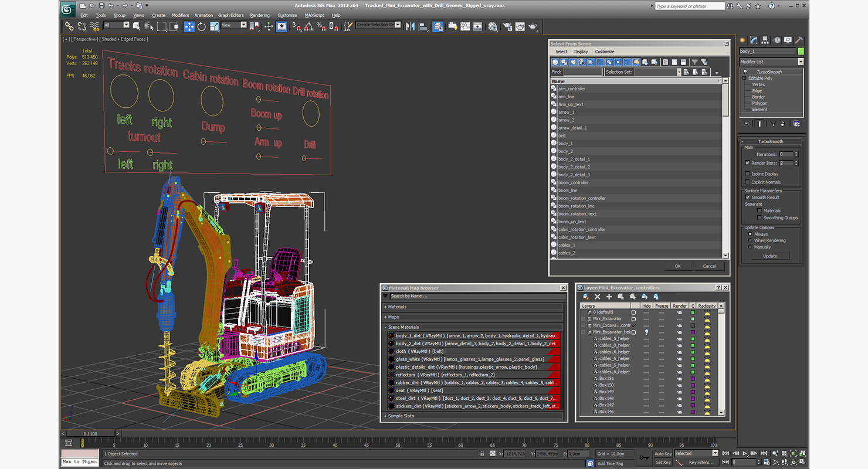The image size is (868, 469).
Task: Add selected objects to layer plus icon
Action: pos(609,297)
